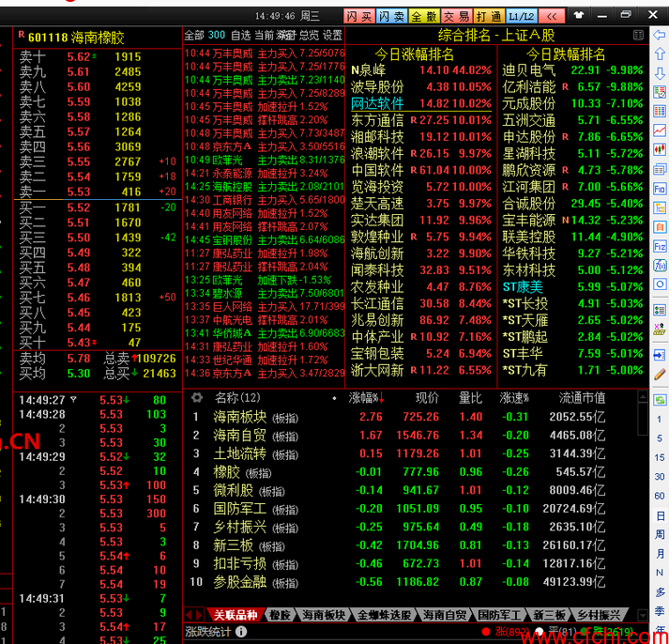The image size is (669, 644).
Task: Select the pencil drawing tool icon
Action: pos(660,375)
